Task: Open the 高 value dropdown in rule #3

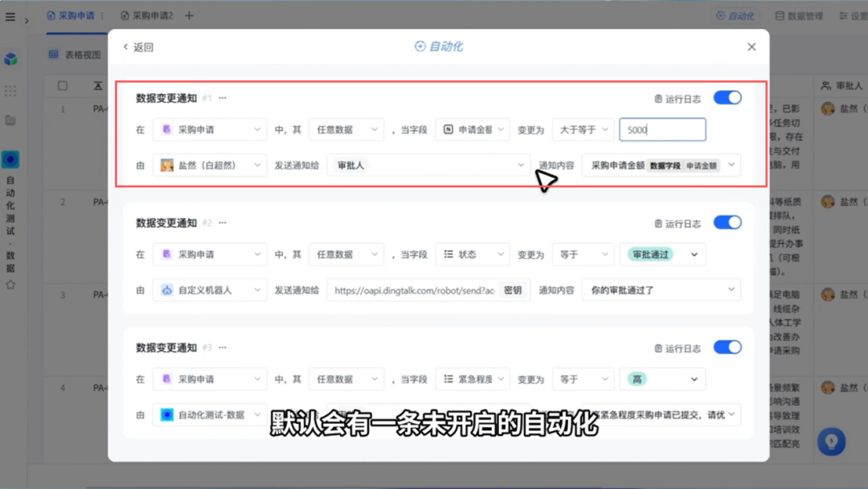Action: pos(662,380)
